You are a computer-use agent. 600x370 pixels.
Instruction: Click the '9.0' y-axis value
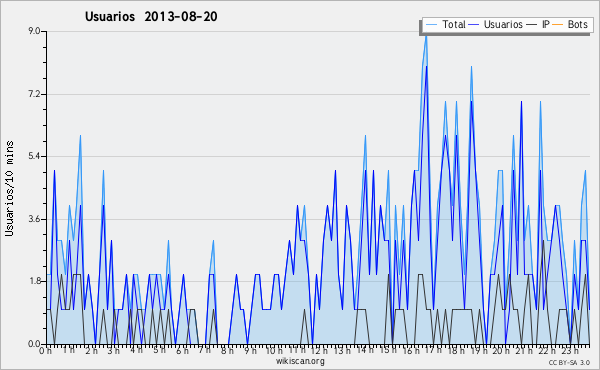(34, 31)
